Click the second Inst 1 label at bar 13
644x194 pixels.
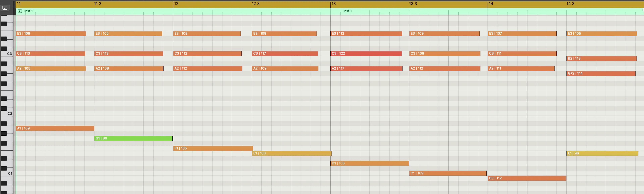tap(347, 11)
